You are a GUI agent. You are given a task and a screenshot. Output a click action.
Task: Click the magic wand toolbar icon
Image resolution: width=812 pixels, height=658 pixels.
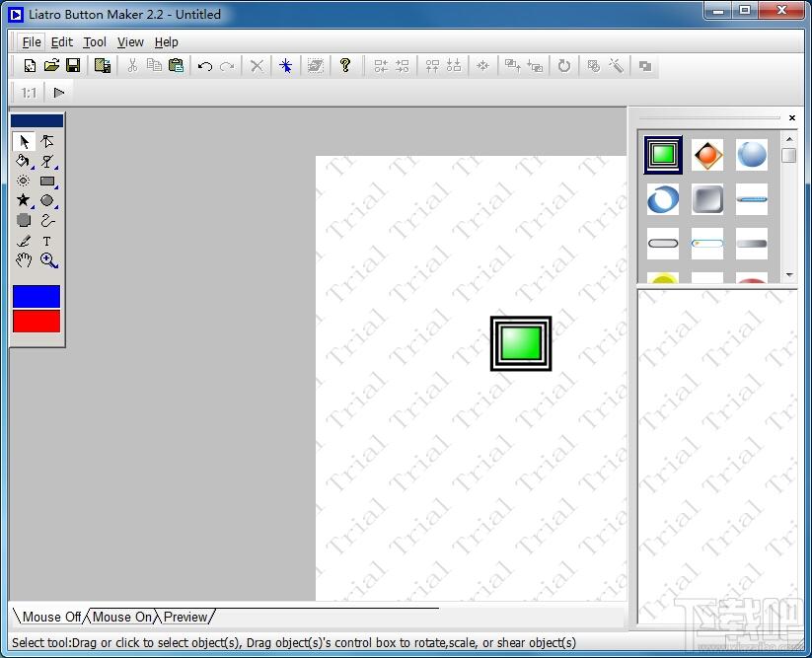pyautogui.click(x=616, y=66)
